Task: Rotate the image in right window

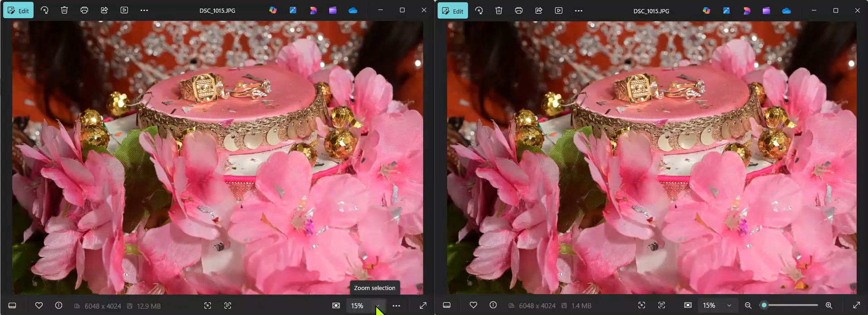Action: (479, 10)
